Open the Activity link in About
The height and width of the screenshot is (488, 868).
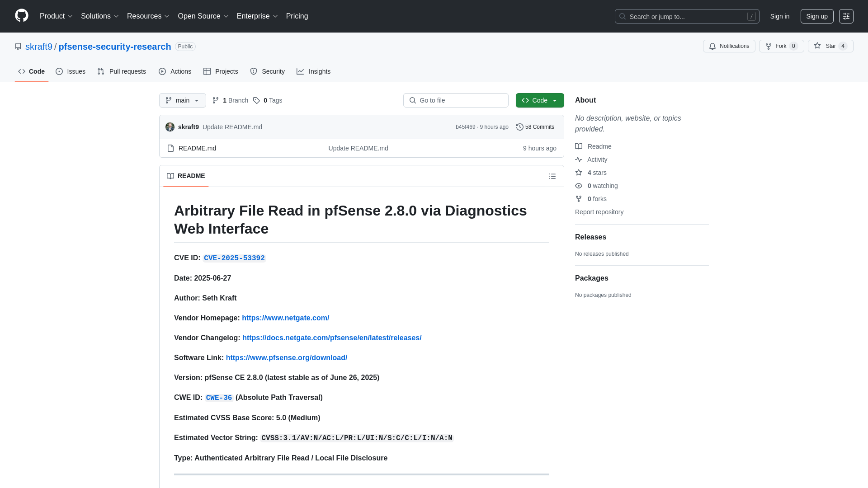(x=597, y=160)
